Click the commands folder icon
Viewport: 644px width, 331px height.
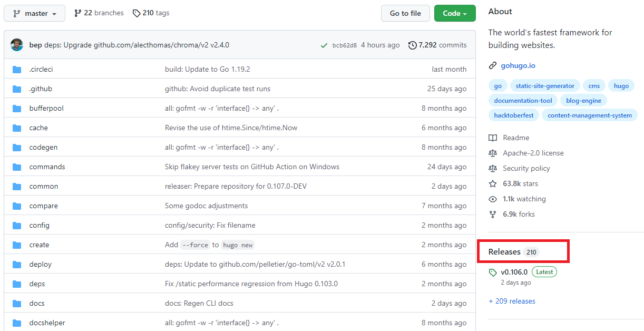tap(17, 167)
